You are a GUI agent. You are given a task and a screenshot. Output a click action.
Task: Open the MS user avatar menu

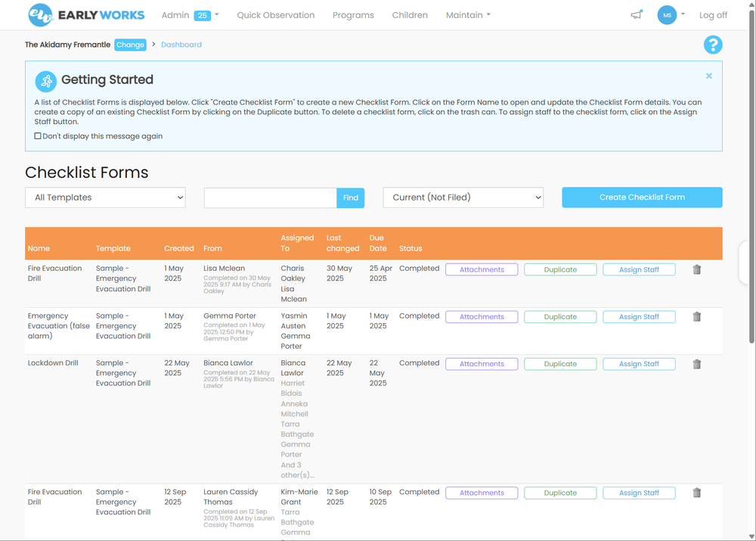[670, 15]
